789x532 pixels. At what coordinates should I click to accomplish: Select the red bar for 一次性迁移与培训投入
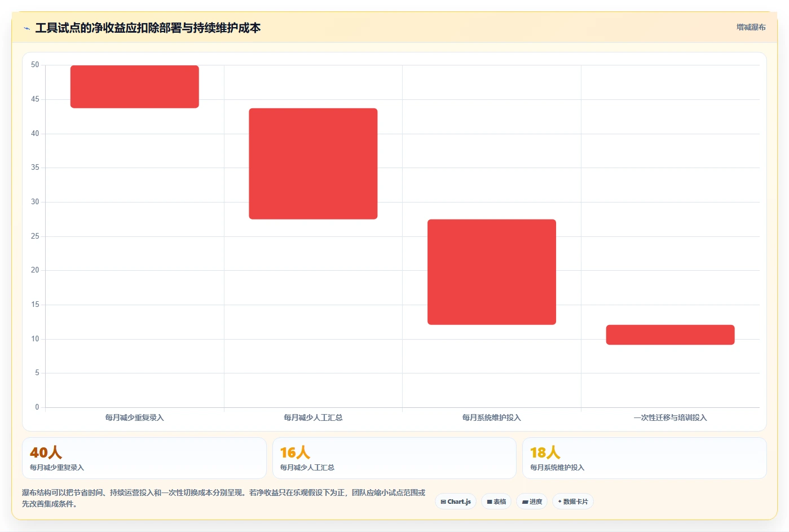[x=670, y=335]
